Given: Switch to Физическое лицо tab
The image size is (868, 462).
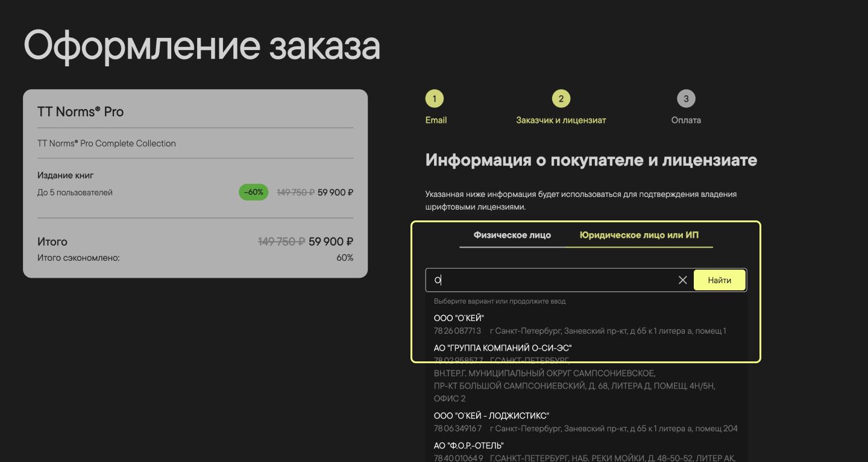Looking at the screenshot, I should (x=512, y=235).
